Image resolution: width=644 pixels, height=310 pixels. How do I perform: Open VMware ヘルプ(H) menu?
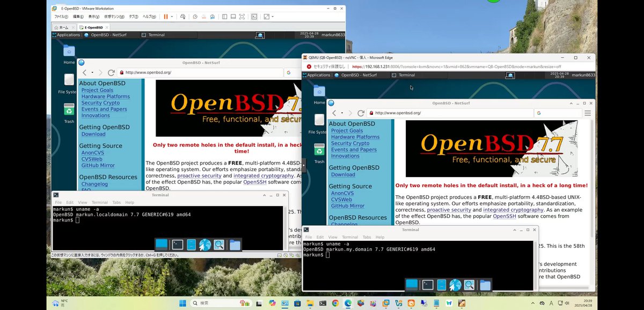pyautogui.click(x=150, y=17)
